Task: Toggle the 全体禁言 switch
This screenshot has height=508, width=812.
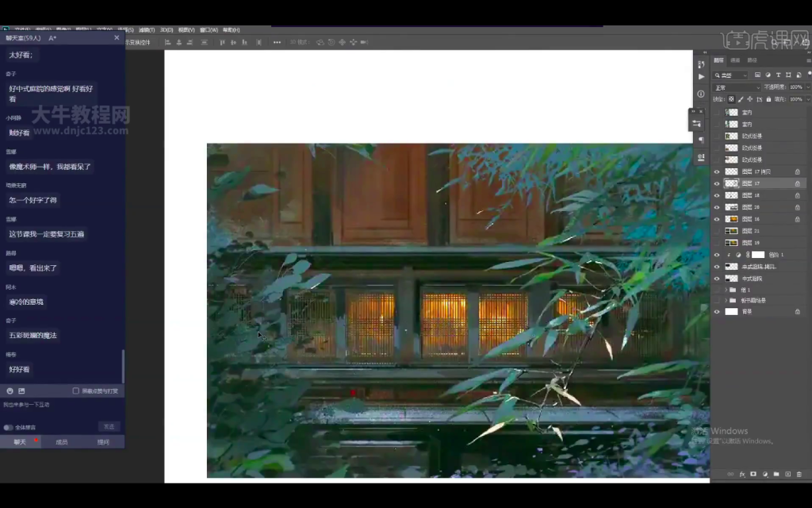Action: (x=9, y=427)
